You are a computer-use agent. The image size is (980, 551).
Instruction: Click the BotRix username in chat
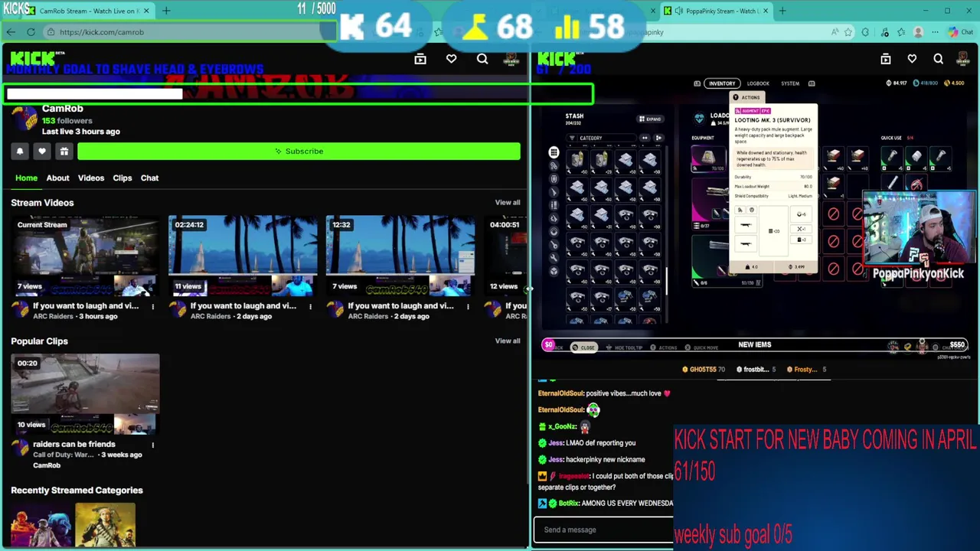pyautogui.click(x=568, y=504)
